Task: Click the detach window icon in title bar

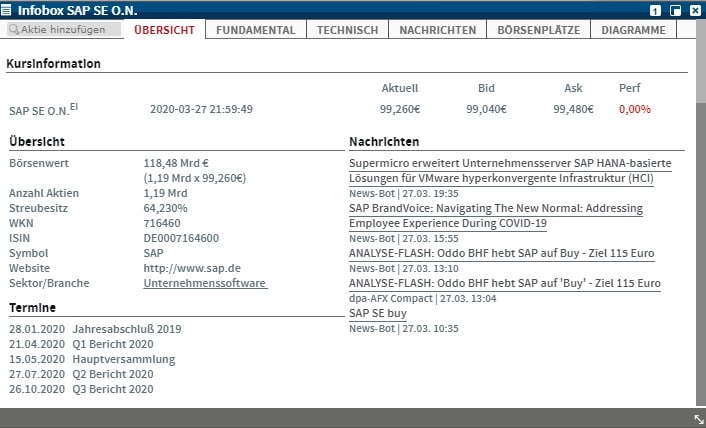Action: tap(676, 10)
